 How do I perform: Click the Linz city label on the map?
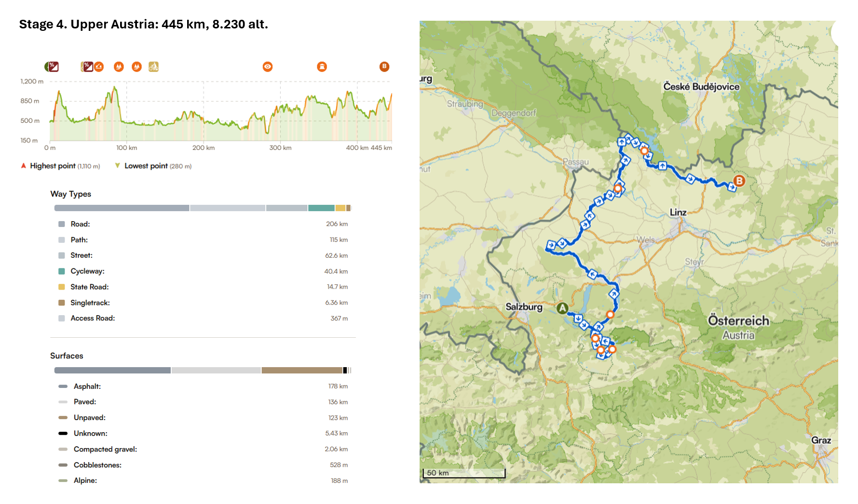tap(678, 212)
